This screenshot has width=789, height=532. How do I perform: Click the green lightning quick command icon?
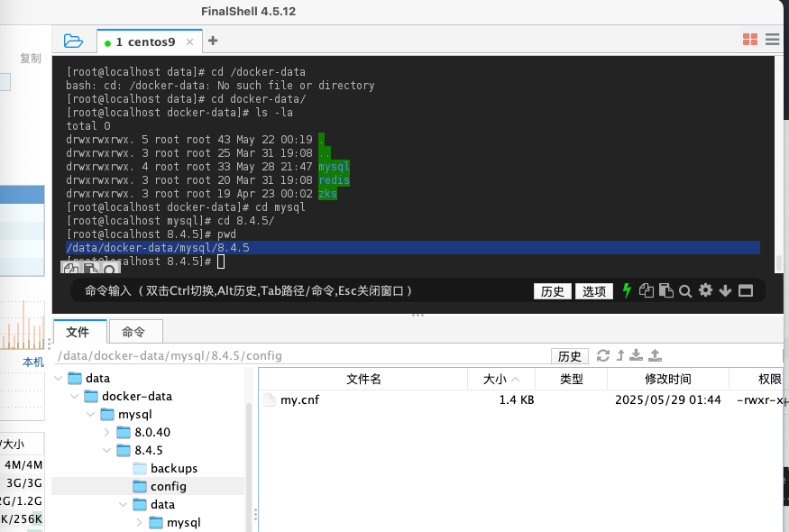tap(627, 290)
